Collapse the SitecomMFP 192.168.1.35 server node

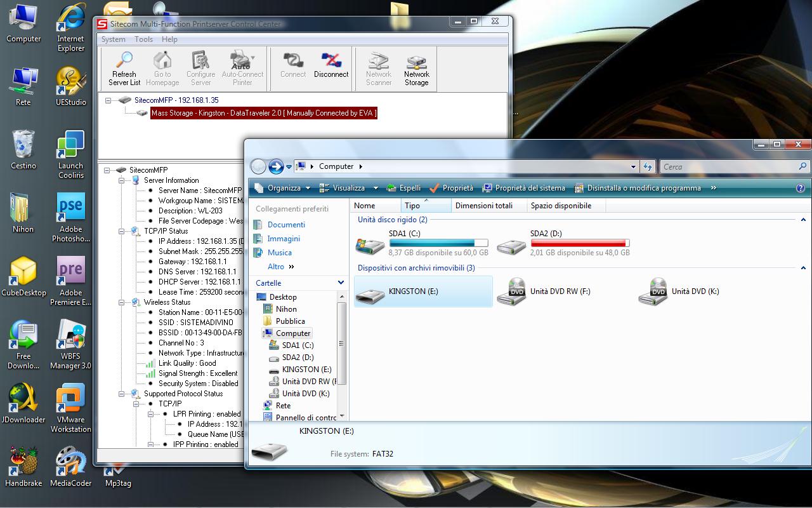pos(108,100)
